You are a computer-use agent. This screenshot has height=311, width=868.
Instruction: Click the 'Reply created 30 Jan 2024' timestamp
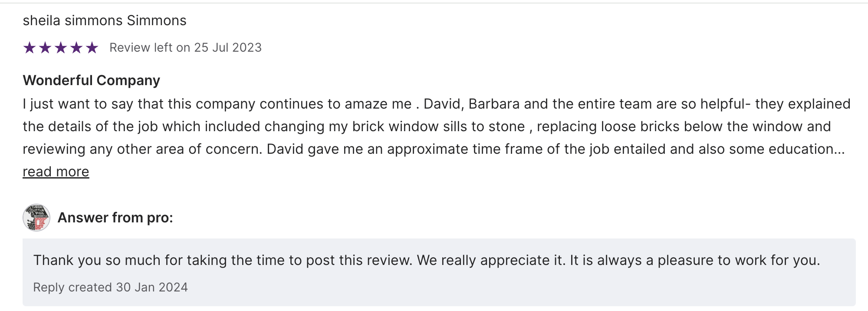[x=111, y=288]
